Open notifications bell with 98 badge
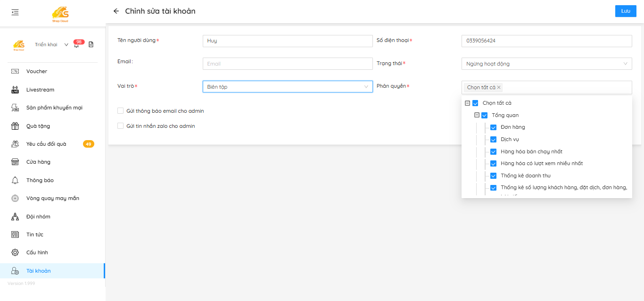This screenshot has width=644, height=301. (76, 45)
